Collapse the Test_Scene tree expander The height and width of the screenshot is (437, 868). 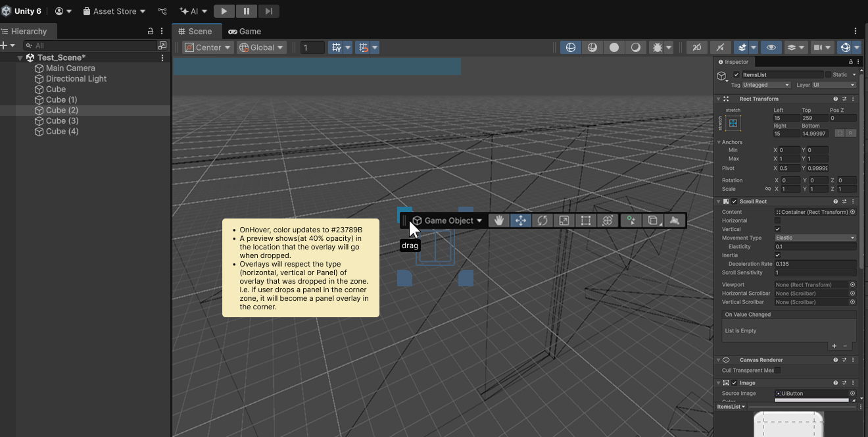pos(20,58)
